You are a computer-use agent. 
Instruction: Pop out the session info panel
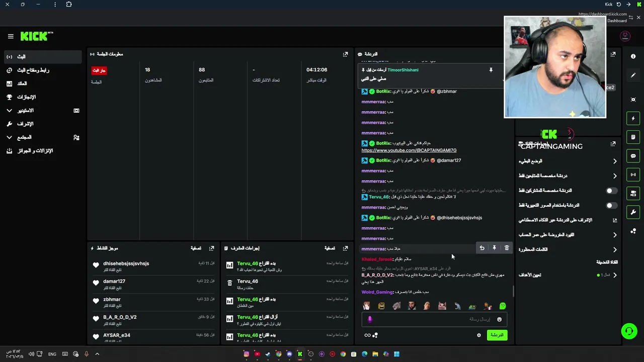pyautogui.click(x=345, y=54)
